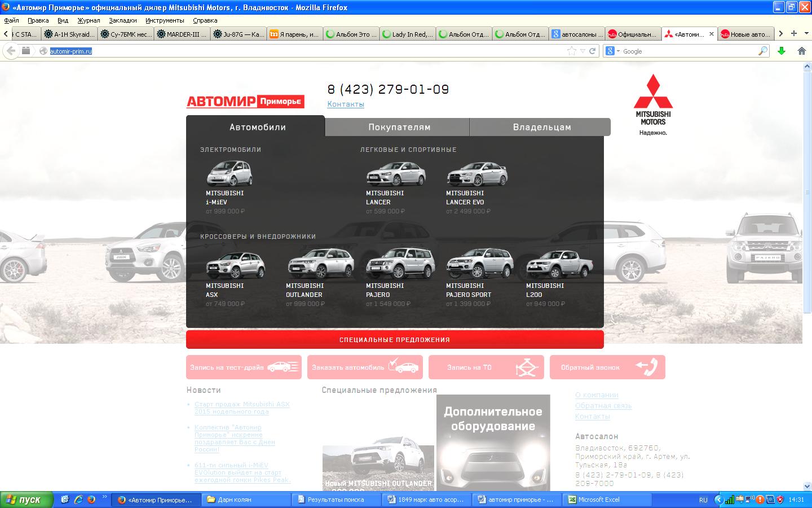
Task: Open Контакты link under phone number
Action: click(346, 104)
